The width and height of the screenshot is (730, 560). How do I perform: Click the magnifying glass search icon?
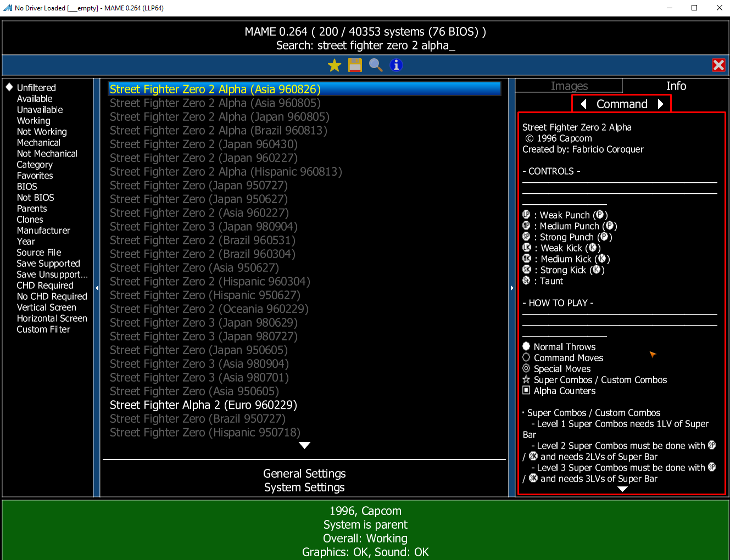[376, 65]
